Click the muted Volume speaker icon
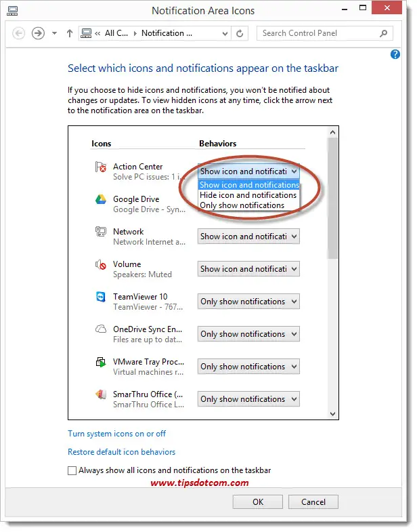This screenshot has width=417, height=532. coord(101,264)
